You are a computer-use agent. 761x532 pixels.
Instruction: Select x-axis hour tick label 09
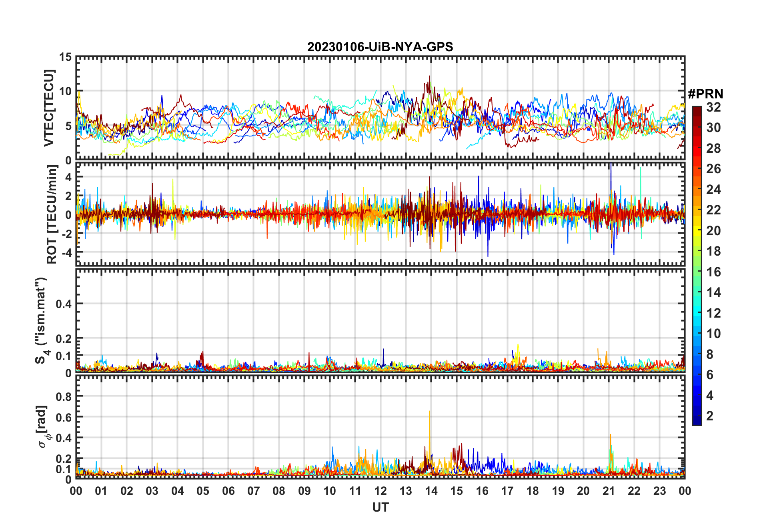pyautogui.click(x=304, y=491)
